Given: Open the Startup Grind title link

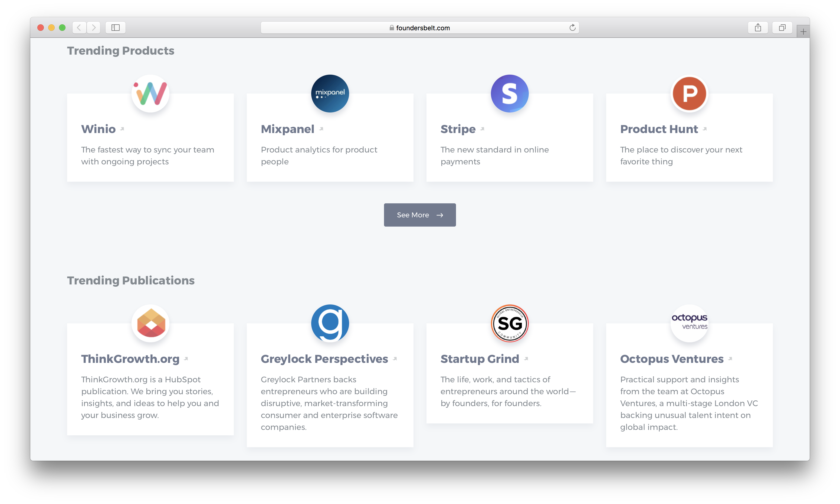Looking at the screenshot, I should click(x=480, y=359).
